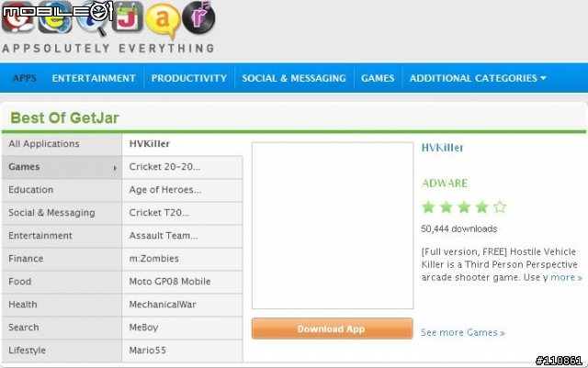Select the Food category

(x=62, y=282)
